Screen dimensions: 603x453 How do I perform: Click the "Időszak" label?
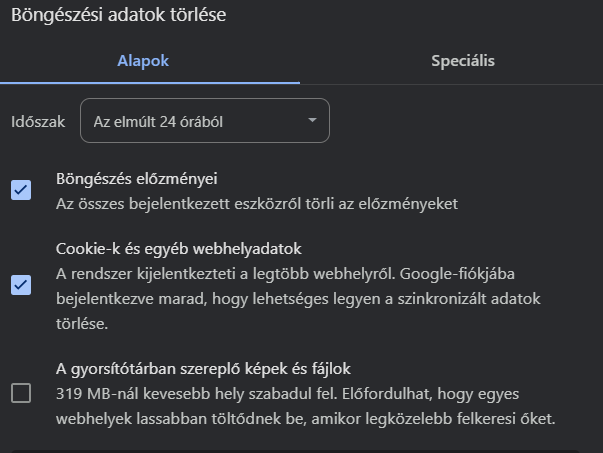point(38,121)
